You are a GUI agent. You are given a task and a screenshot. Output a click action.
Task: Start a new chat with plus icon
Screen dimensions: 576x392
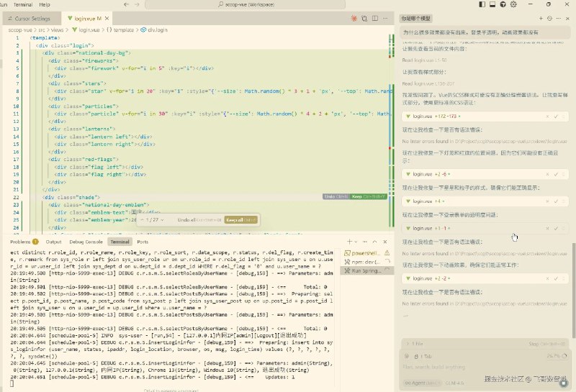coord(540,17)
